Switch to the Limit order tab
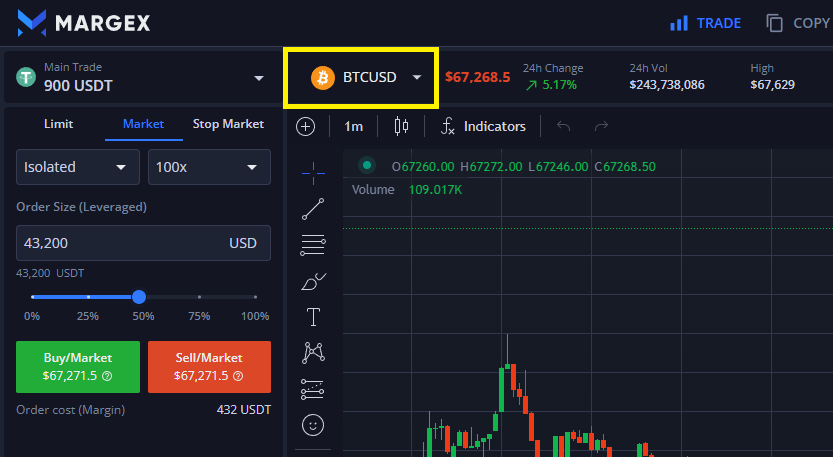The height and width of the screenshot is (457, 833). (58, 124)
